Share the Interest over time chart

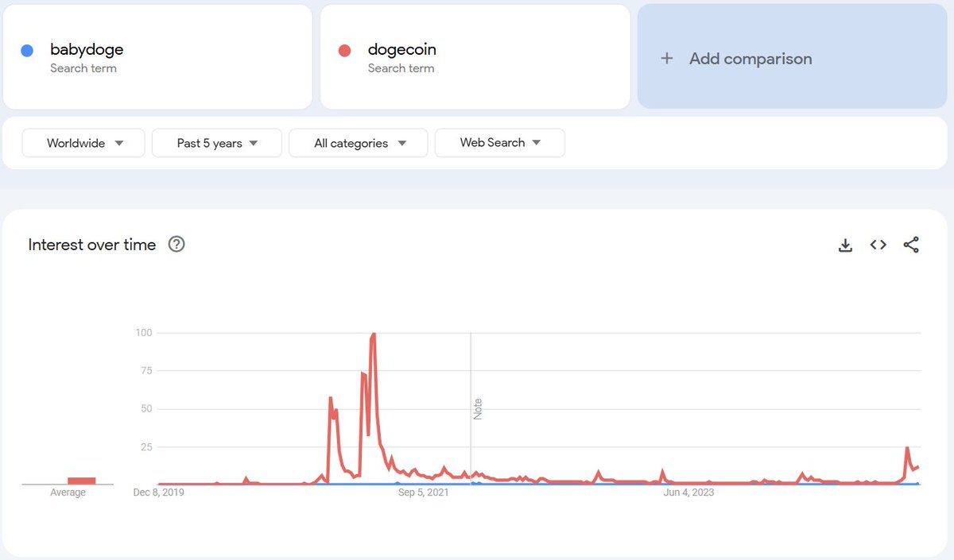[911, 245]
